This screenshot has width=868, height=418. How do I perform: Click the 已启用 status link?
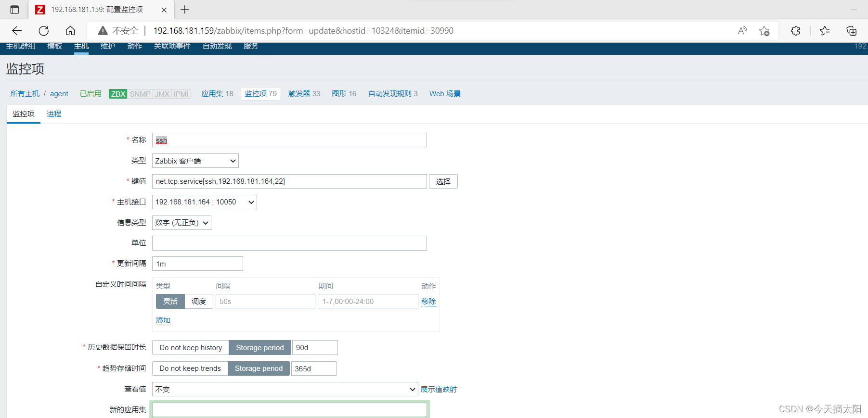(91, 94)
